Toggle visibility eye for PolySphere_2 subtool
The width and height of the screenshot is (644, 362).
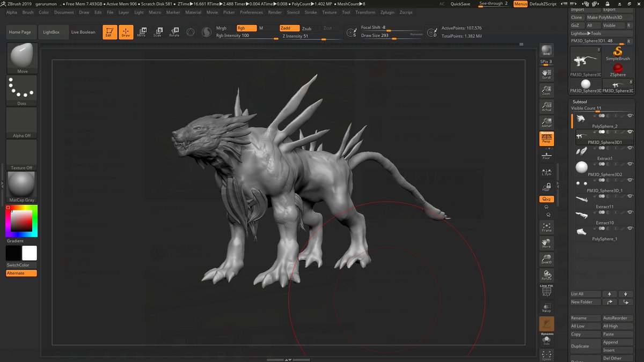[630, 115]
